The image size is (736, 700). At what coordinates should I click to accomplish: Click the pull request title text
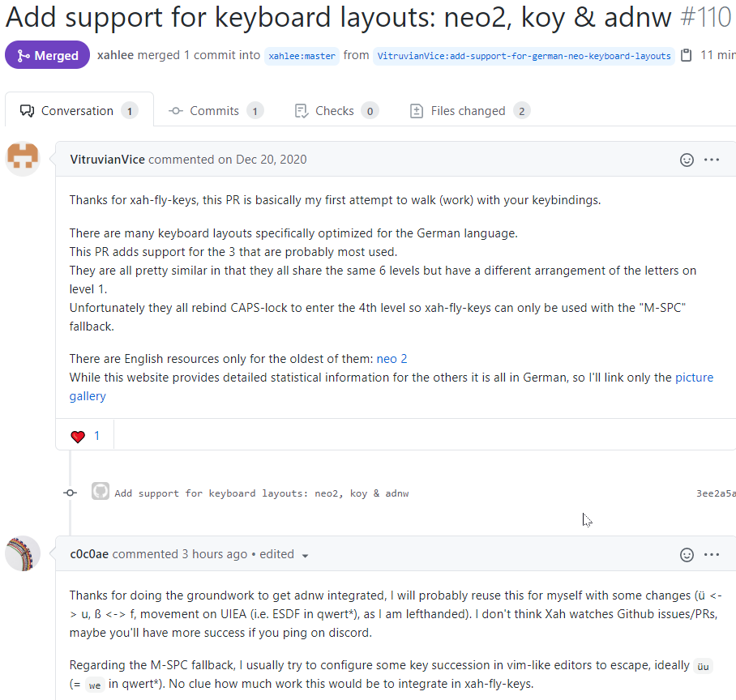(339, 17)
